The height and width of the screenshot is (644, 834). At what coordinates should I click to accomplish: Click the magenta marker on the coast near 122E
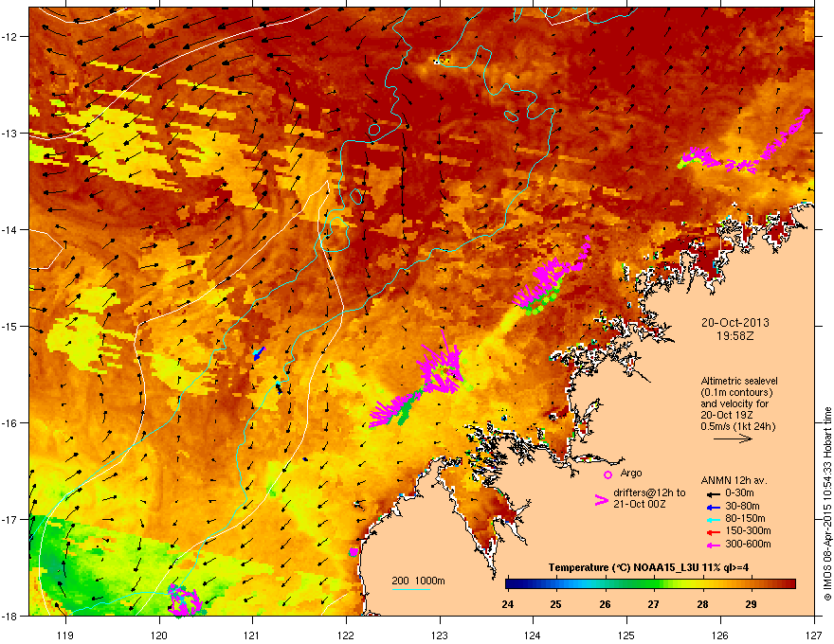[x=354, y=552]
